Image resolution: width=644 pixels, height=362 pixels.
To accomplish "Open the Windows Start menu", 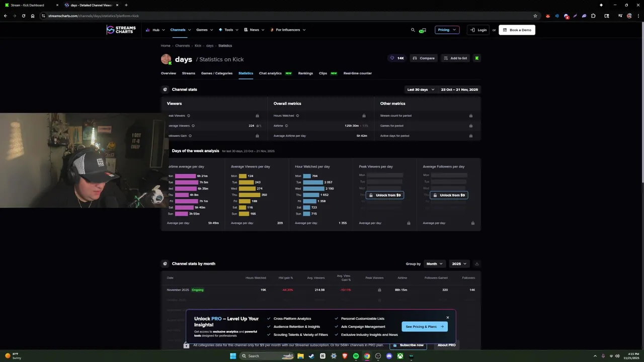I will point(233,356).
